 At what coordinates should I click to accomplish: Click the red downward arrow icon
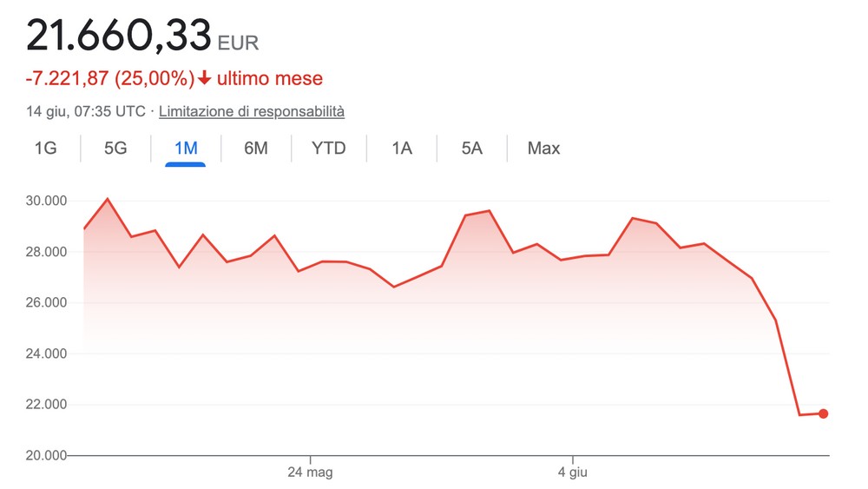click(x=204, y=78)
